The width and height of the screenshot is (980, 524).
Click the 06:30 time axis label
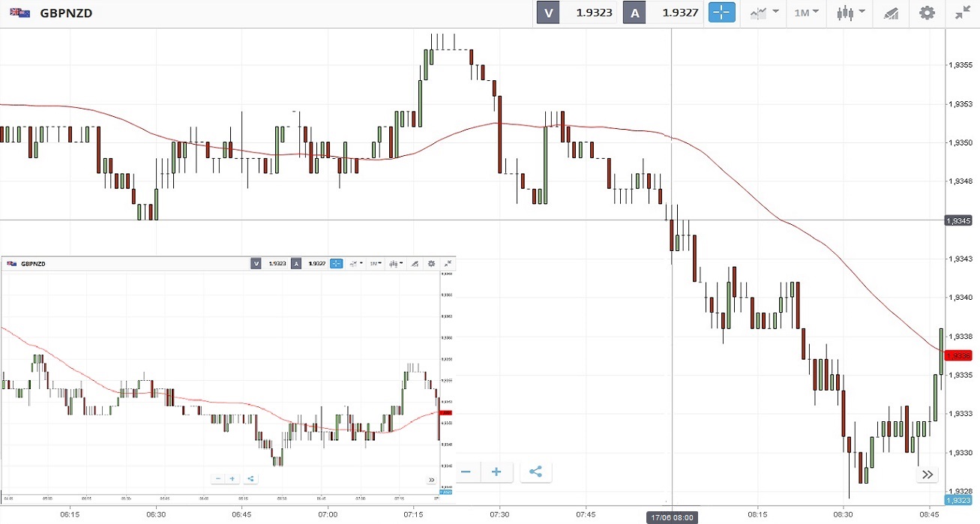(156, 515)
